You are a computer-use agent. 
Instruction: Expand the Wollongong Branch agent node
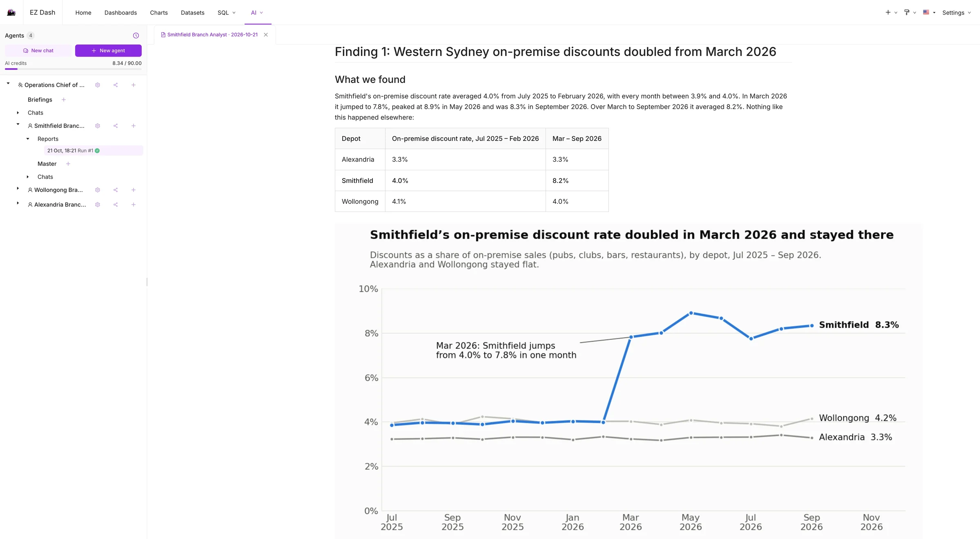point(18,189)
